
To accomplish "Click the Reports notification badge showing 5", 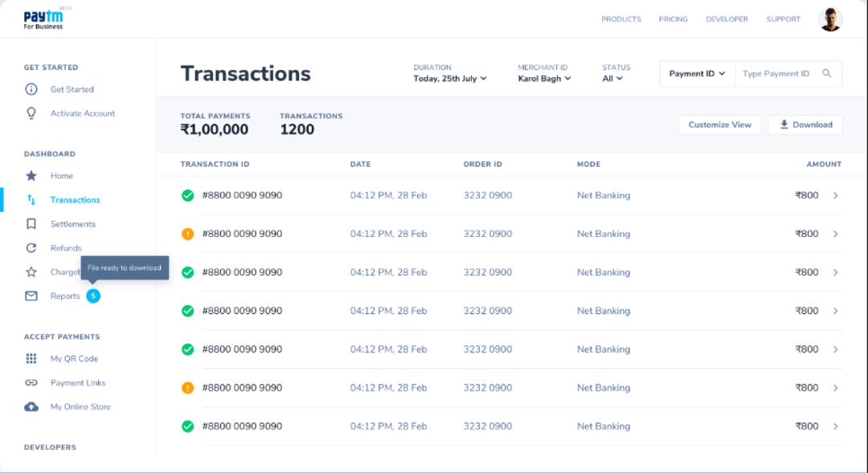I will pyautogui.click(x=94, y=296).
